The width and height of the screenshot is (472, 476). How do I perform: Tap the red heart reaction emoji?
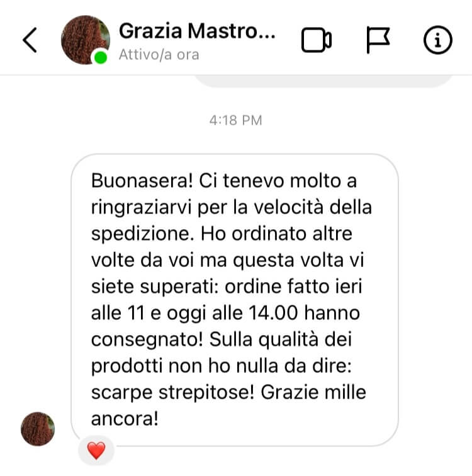click(96, 451)
